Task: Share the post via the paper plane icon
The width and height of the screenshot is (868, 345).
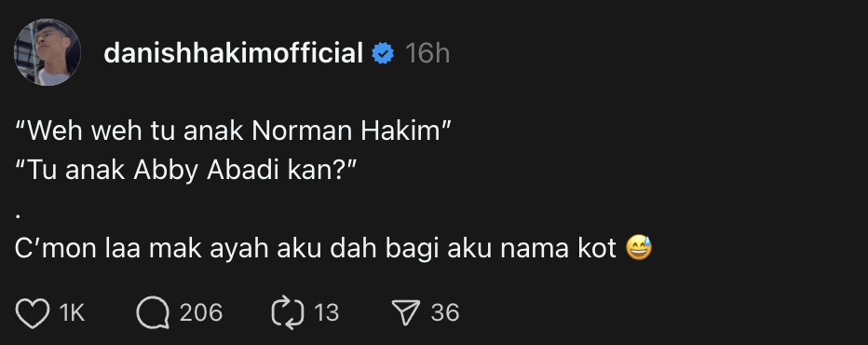Action: (406, 312)
